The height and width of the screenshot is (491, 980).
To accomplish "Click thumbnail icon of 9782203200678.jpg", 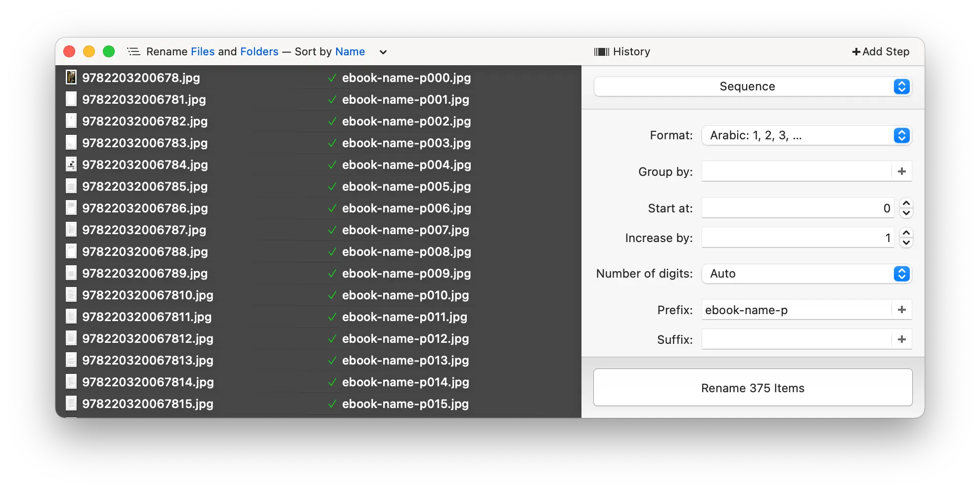I will [x=71, y=77].
